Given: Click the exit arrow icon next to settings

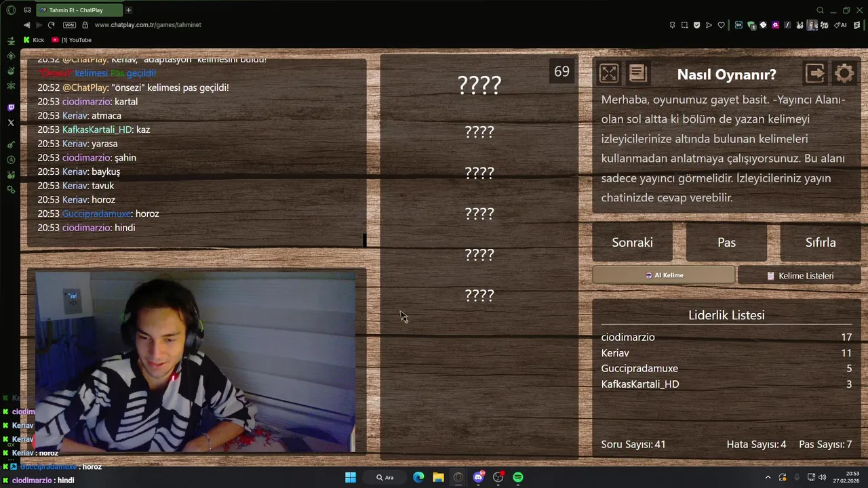Looking at the screenshot, I should (x=815, y=73).
